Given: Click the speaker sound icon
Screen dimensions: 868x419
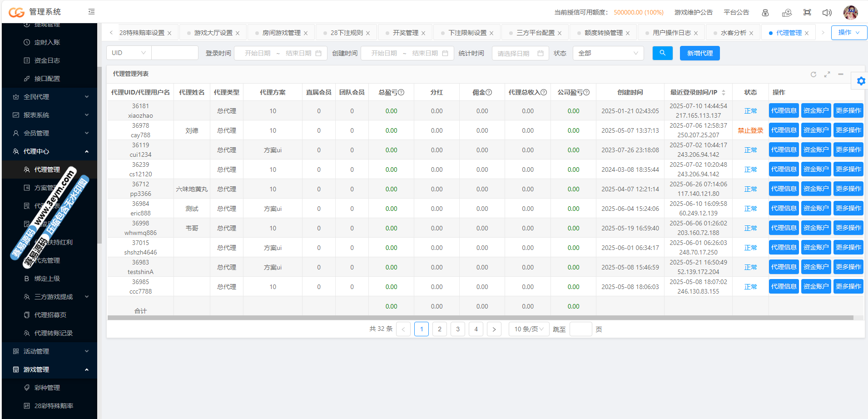Looking at the screenshot, I should (x=827, y=12).
